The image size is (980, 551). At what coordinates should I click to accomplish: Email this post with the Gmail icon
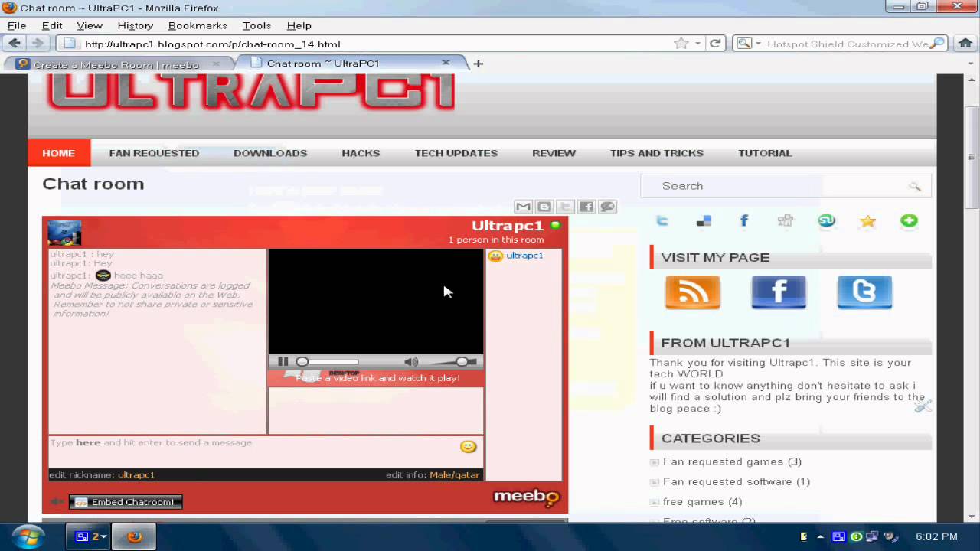tap(523, 207)
